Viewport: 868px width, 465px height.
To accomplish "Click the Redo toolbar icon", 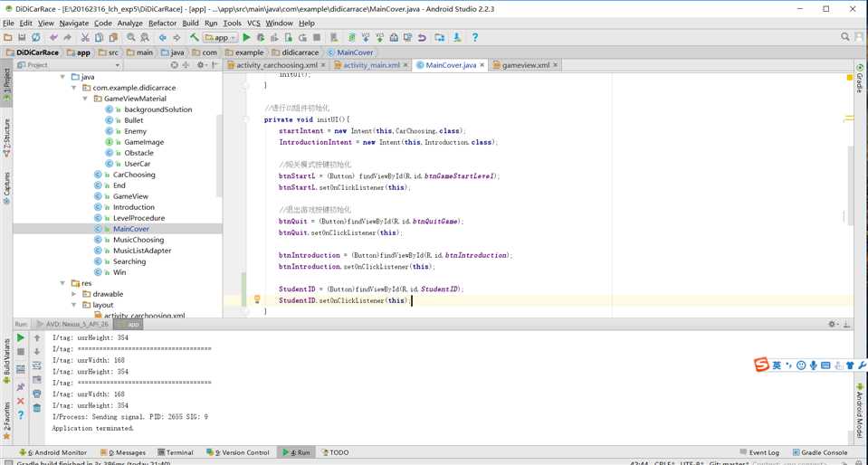I will [68, 38].
